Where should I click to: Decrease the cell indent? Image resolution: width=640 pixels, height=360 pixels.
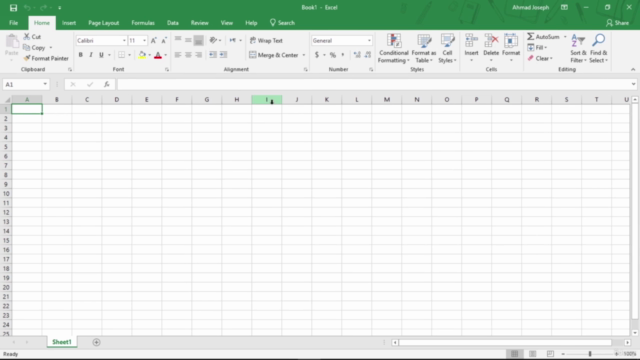click(x=213, y=55)
